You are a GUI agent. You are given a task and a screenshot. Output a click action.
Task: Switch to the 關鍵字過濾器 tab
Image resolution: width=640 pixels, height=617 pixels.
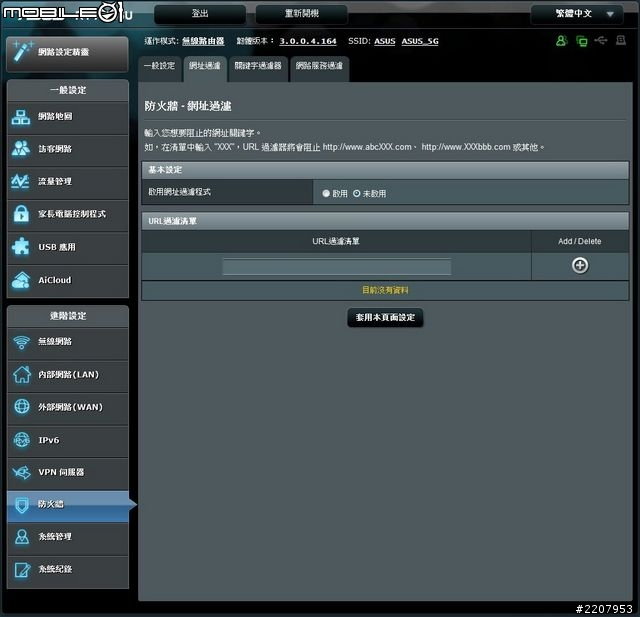(x=258, y=66)
